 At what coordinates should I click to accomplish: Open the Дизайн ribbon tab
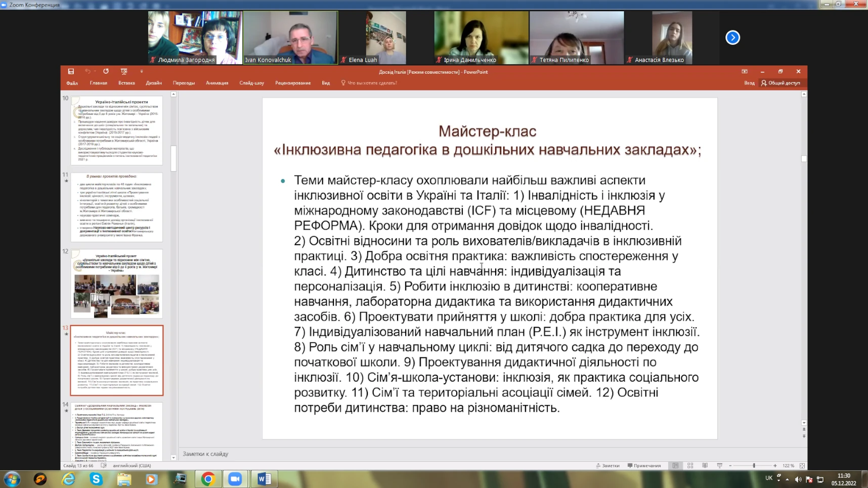tap(154, 83)
